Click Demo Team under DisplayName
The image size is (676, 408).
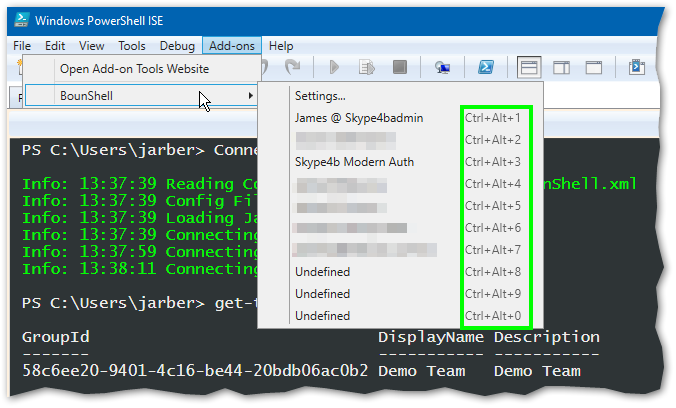point(422,371)
